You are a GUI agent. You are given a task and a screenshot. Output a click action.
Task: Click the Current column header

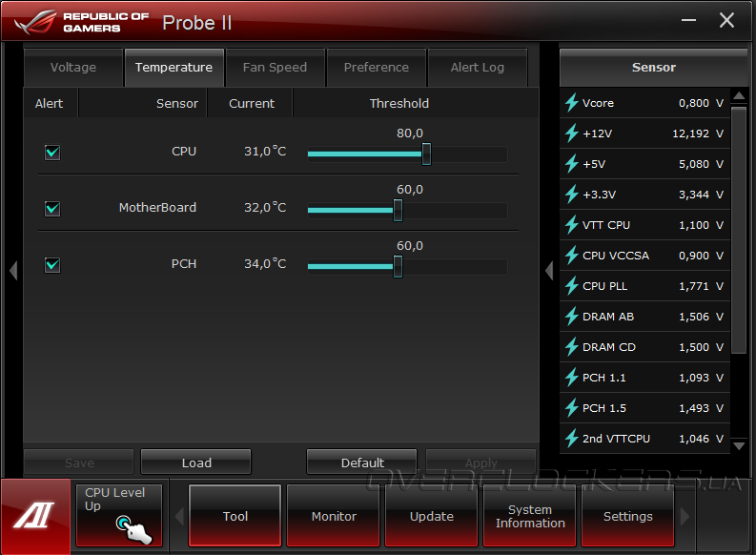[252, 103]
